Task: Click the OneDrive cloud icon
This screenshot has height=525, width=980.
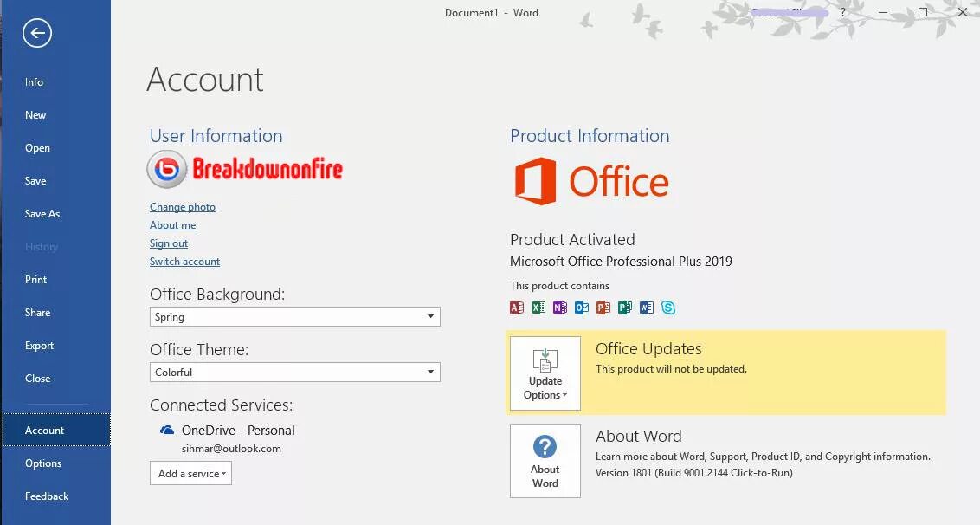Action: pos(167,430)
